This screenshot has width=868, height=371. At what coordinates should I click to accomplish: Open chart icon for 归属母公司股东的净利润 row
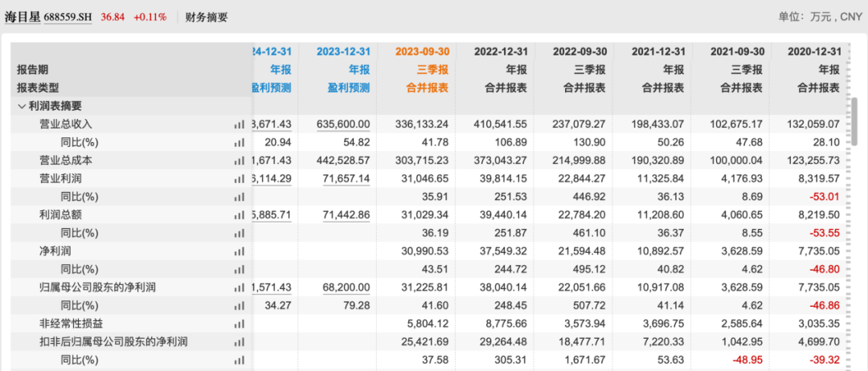(240, 287)
